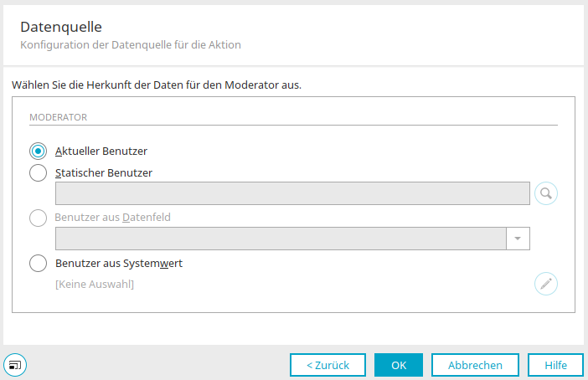Click the [Keine Auswahl] placeholder text
The width and height of the screenshot is (588, 380).
[95, 284]
